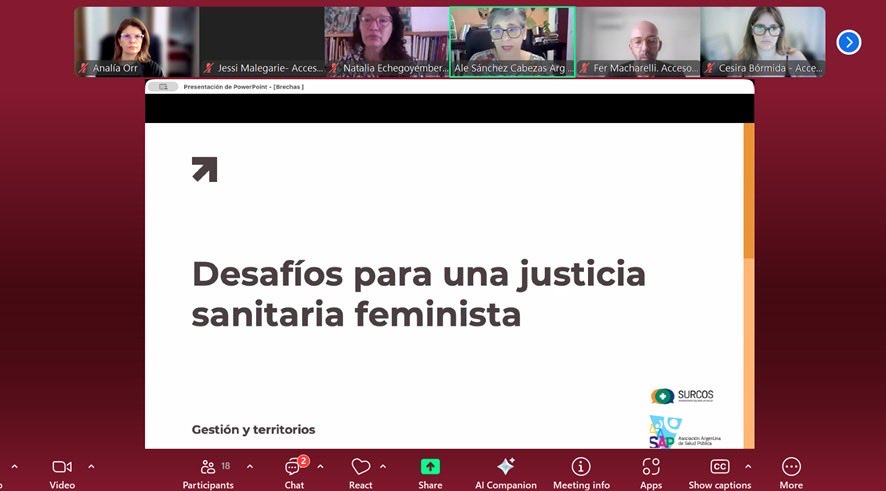
Task: Click PowerPoint presenter view icon in title bar
Action: [x=163, y=87]
